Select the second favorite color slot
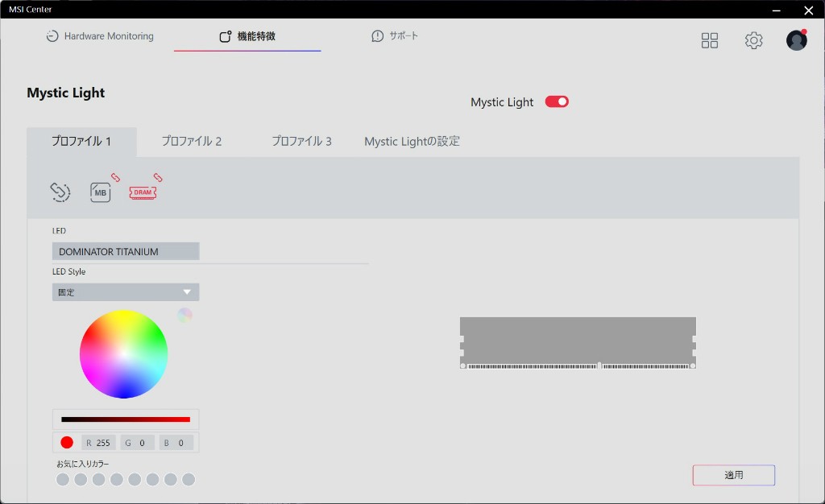Image resolution: width=825 pixels, height=504 pixels. tap(81, 479)
